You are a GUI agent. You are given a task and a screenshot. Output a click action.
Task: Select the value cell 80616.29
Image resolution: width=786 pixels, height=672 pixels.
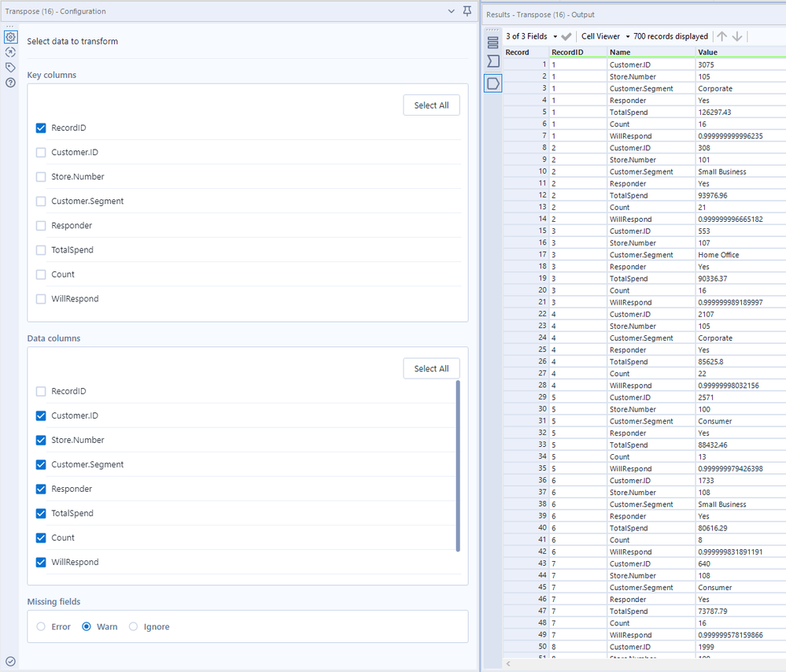[x=741, y=528]
